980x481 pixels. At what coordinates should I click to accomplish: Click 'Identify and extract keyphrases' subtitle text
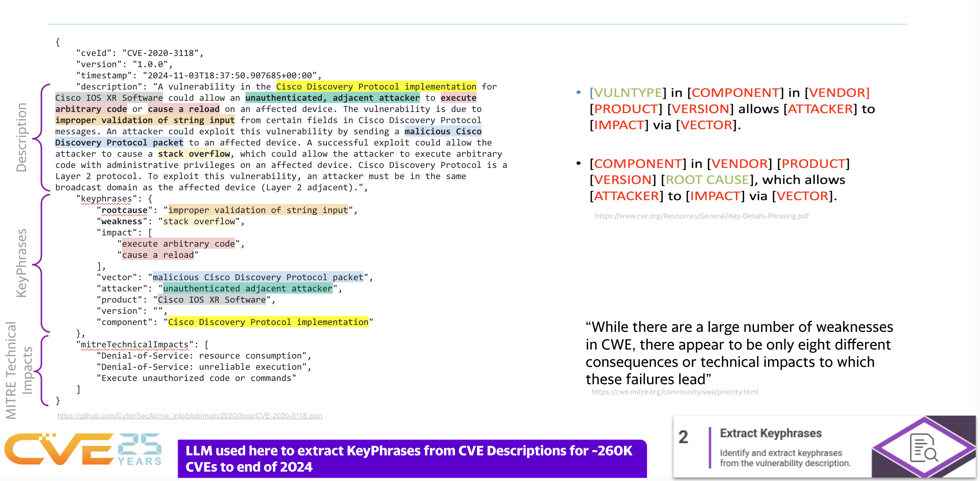[785, 458]
